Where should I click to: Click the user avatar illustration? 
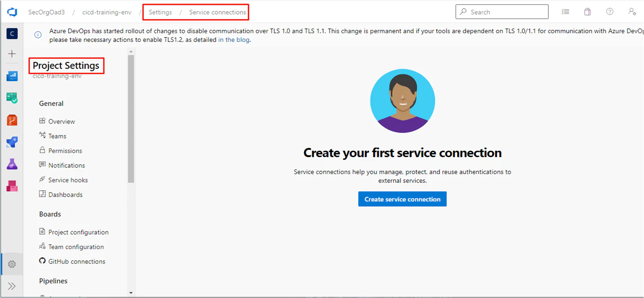pos(402,101)
